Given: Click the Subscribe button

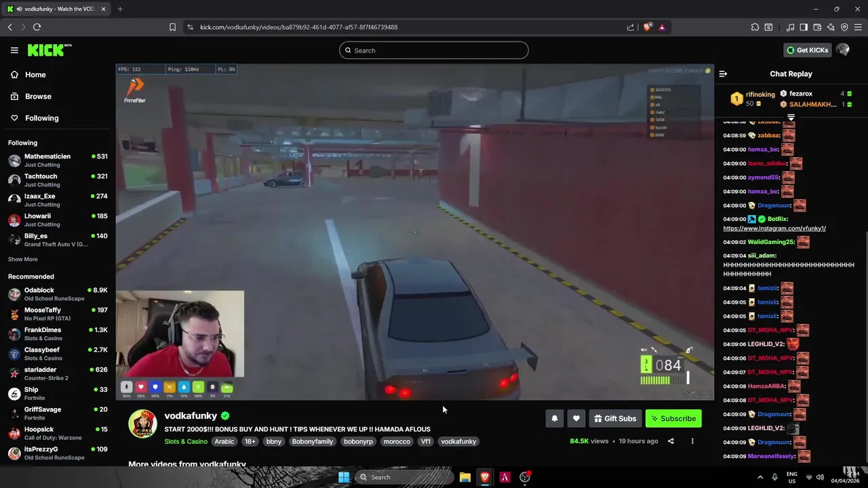Looking at the screenshot, I should [673, 419].
